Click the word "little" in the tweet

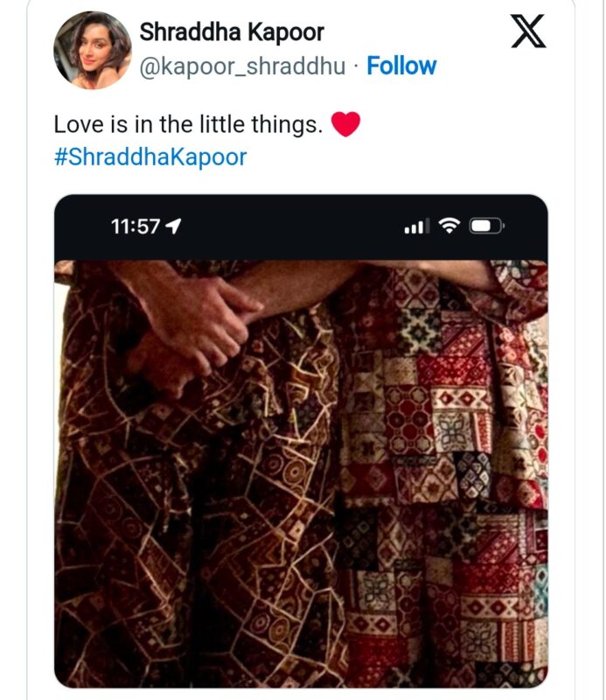click(222, 123)
